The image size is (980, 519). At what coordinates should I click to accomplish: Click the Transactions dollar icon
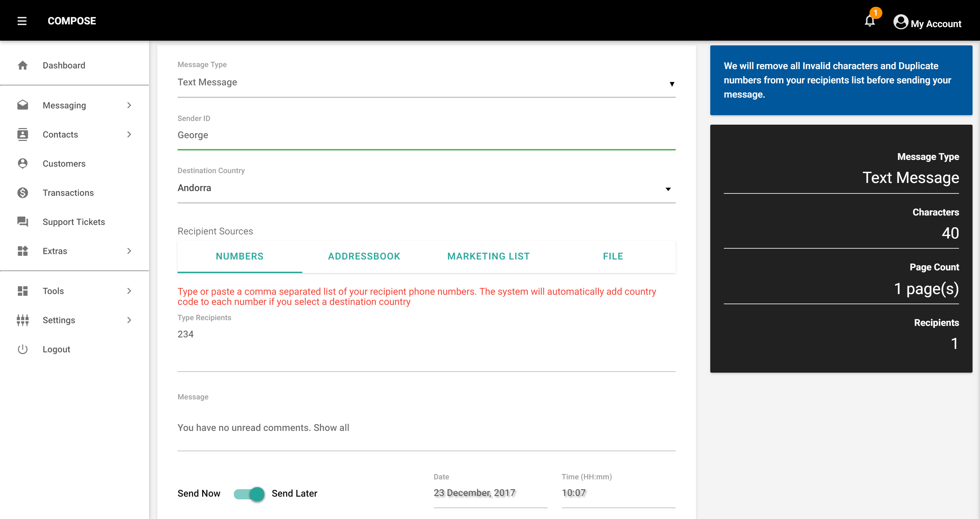[x=23, y=193]
